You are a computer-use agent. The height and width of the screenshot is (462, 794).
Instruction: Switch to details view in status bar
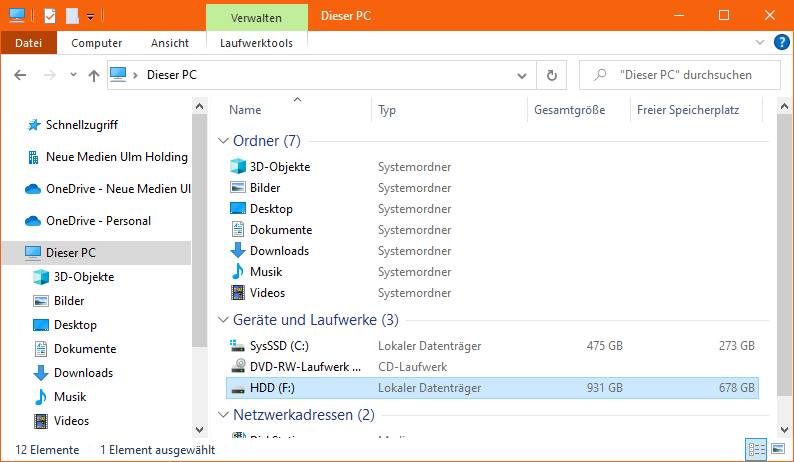(754, 450)
